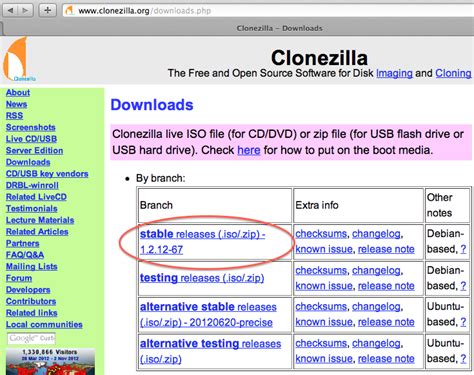474x375 pixels.
Task: Open the Partners sidebar link
Action: [22, 243]
